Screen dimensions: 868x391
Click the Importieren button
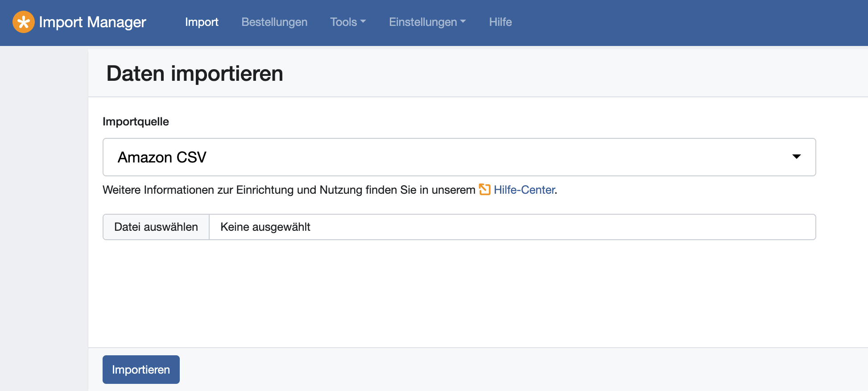[141, 370]
